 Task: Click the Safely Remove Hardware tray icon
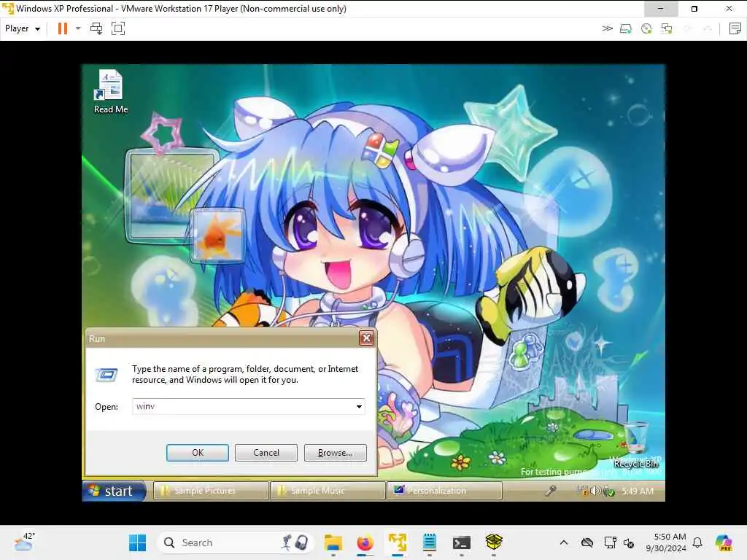point(608,491)
